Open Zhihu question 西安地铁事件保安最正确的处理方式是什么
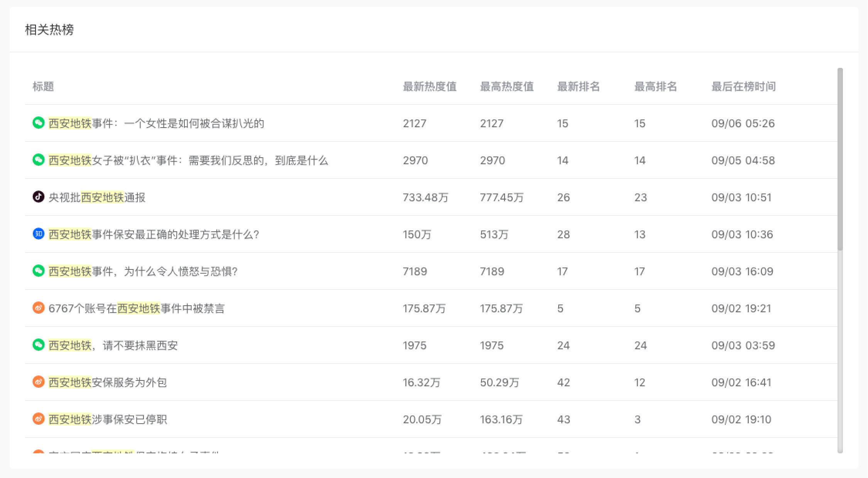 pos(154,234)
